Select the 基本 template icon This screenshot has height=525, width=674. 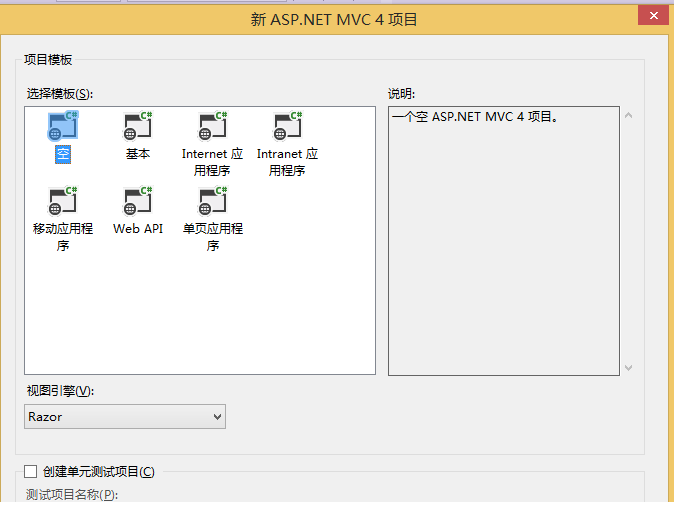(x=138, y=126)
